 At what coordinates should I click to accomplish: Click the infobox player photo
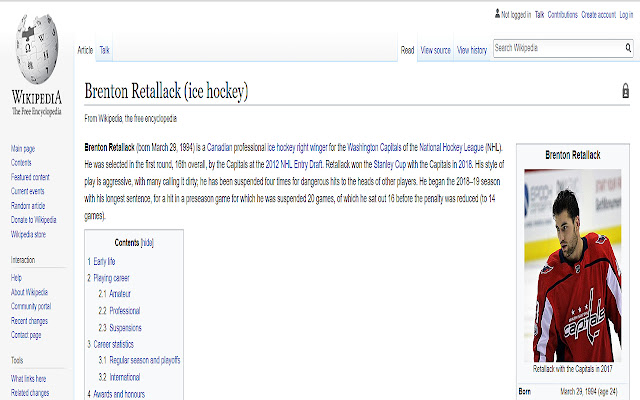click(573, 265)
